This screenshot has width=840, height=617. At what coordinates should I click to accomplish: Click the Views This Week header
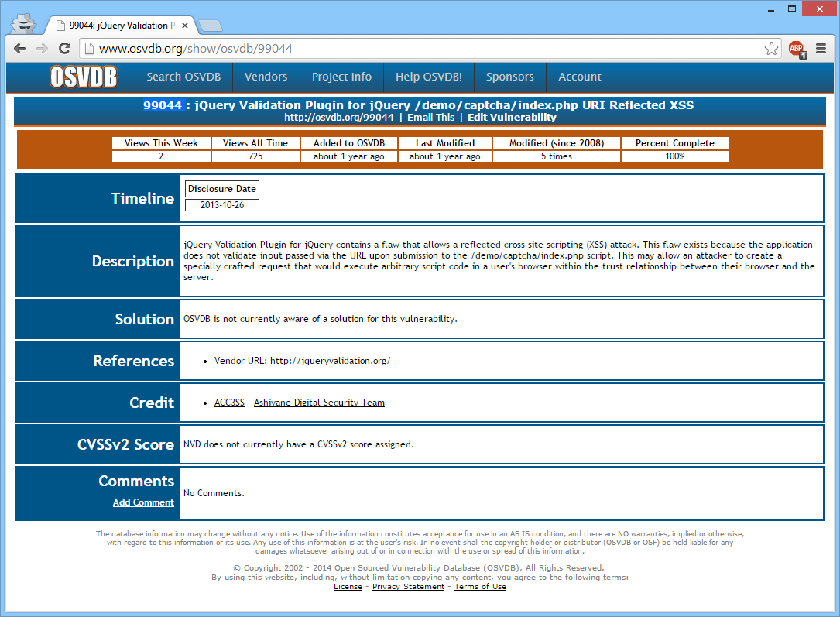(161, 143)
